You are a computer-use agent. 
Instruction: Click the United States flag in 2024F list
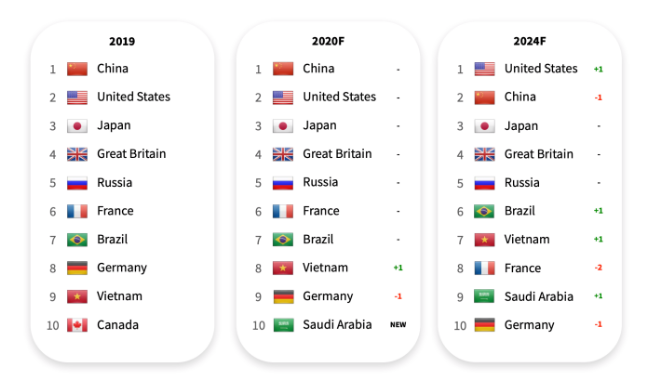tap(484, 69)
